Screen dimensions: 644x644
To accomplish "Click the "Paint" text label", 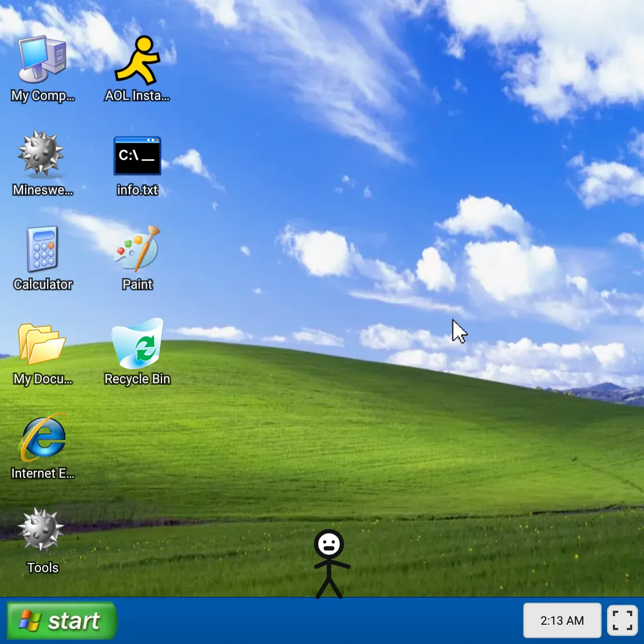I will pyautogui.click(x=137, y=284).
